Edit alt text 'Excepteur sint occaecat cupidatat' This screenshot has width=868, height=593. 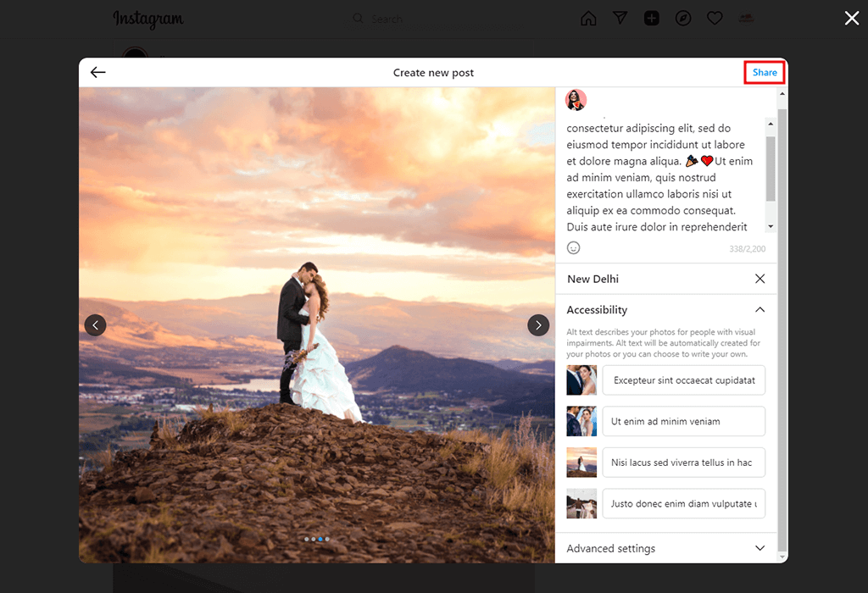coord(684,380)
